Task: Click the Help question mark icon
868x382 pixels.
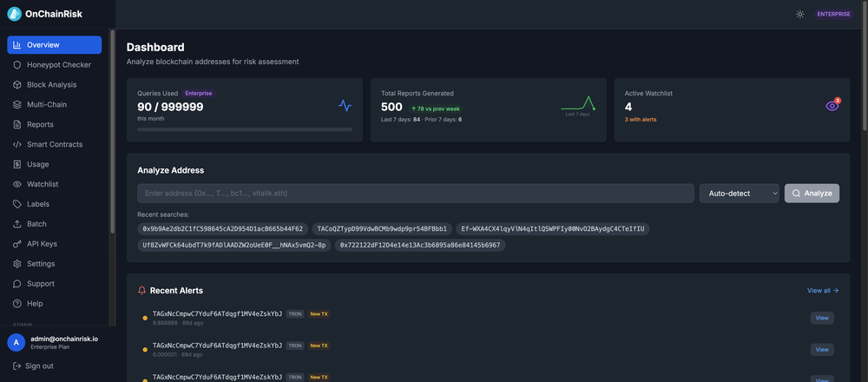Action: point(17,304)
